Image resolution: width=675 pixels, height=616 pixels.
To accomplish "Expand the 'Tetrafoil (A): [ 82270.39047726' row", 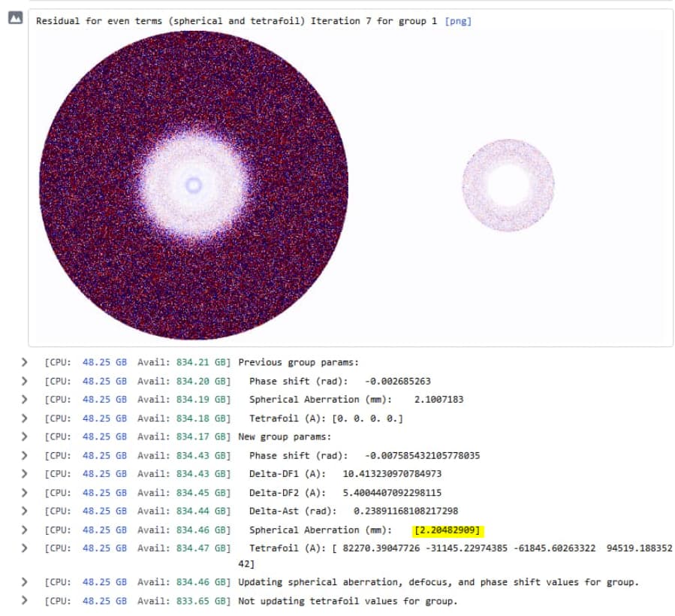I will pyautogui.click(x=25, y=548).
